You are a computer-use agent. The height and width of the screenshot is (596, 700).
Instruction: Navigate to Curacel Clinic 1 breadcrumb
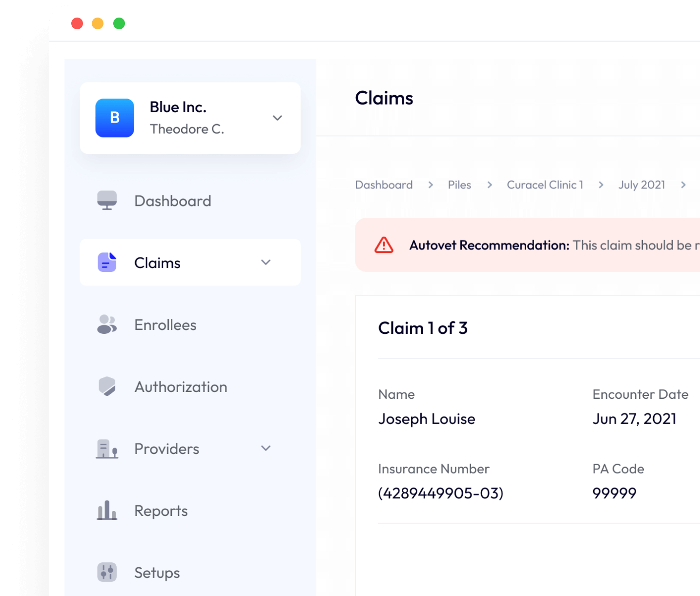click(545, 185)
